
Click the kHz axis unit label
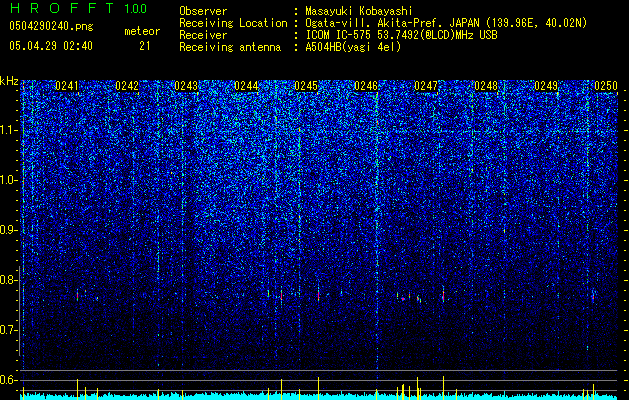pos(9,81)
